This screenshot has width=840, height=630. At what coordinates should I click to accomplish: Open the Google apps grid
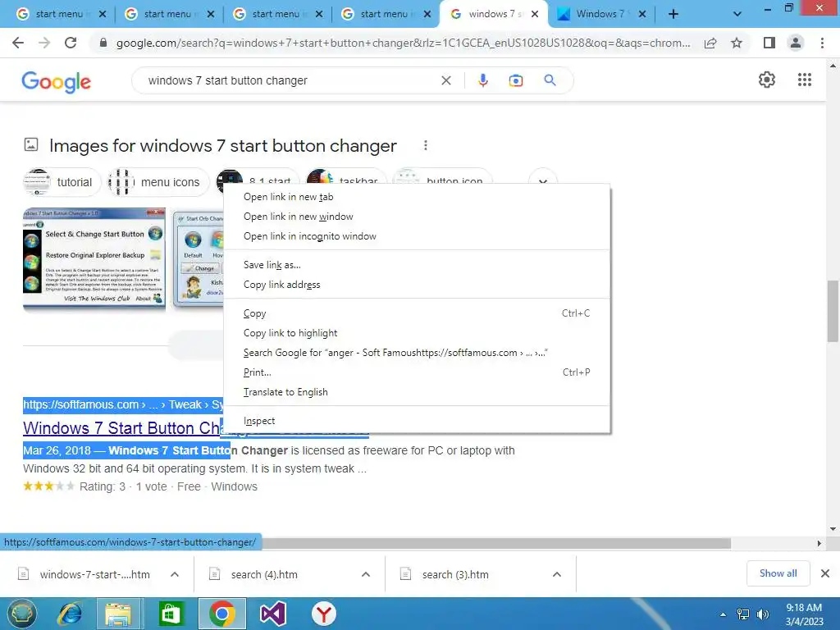point(804,80)
